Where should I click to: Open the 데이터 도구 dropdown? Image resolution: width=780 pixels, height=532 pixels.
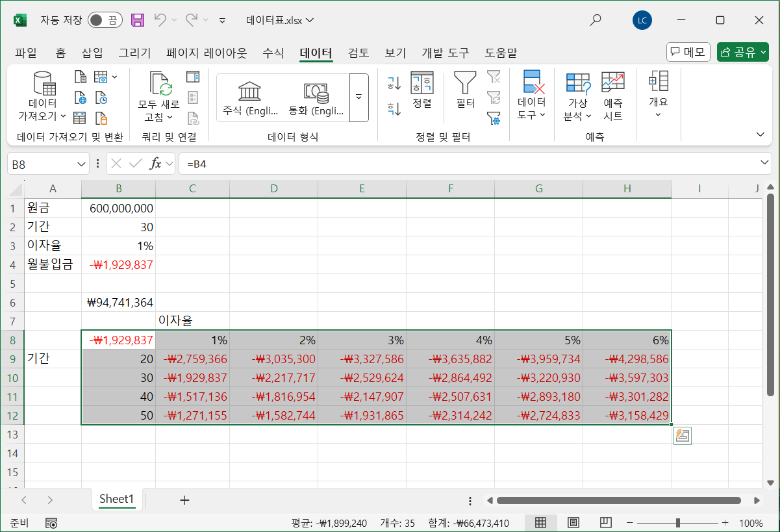click(x=532, y=97)
